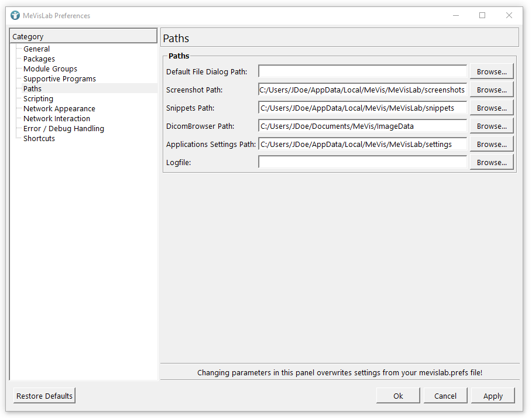The height and width of the screenshot is (418, 532).
Task: Select Packages in category tree
Action: click(39, 59)
